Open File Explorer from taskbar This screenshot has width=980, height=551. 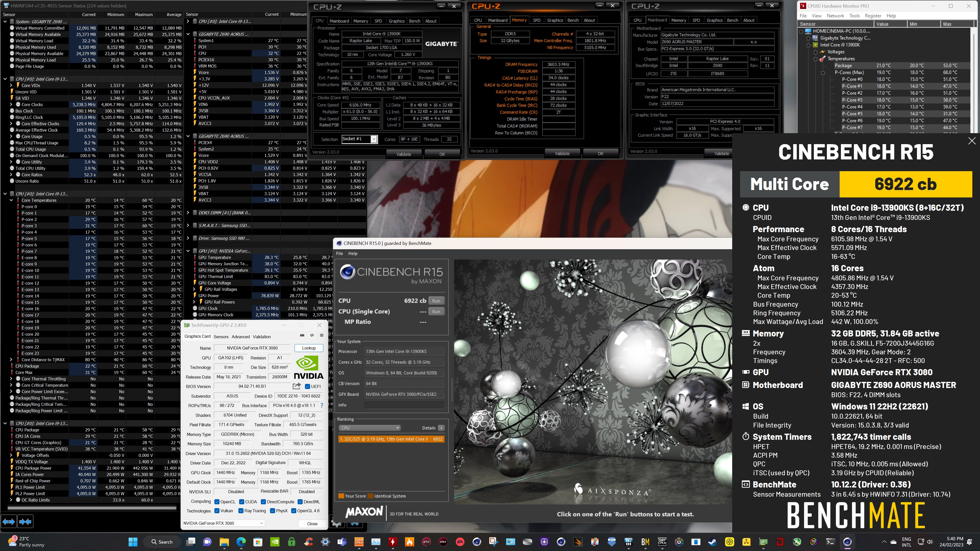tap(224, 542)
